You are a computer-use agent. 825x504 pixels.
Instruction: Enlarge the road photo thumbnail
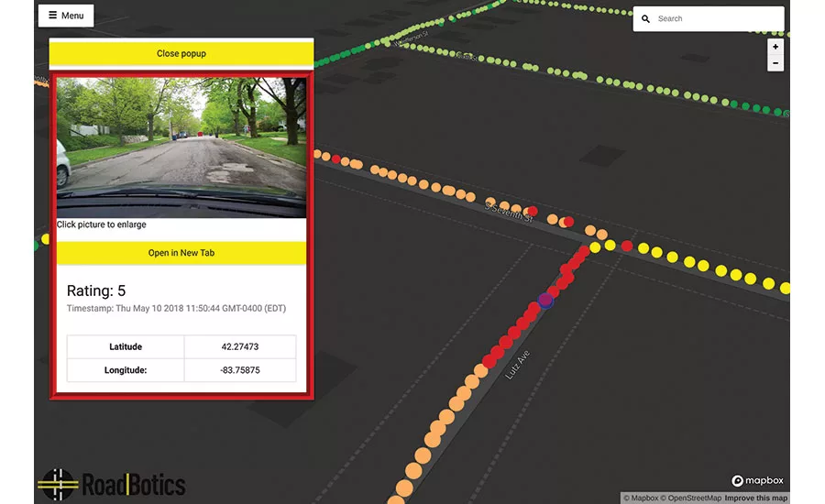(x=181, y=148)
